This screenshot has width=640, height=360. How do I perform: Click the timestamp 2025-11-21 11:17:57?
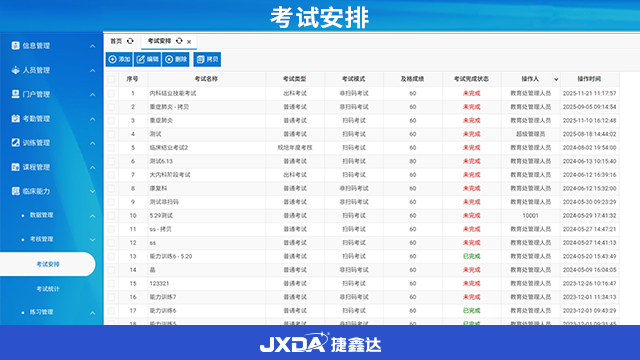[589, 93]
